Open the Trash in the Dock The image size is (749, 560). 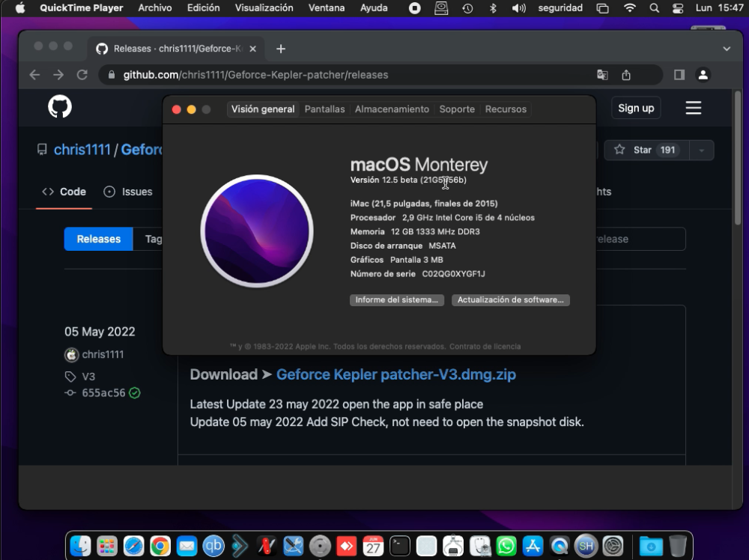tap(678, 546)
